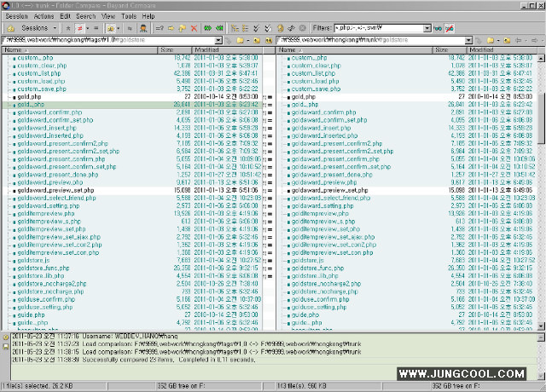Click the green sync-to-right arrows icon
This screenshot has height=392, width=546.
208,28
